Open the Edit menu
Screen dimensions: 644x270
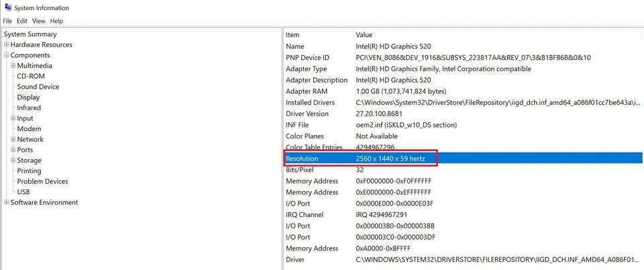click(x=22, y=21)
